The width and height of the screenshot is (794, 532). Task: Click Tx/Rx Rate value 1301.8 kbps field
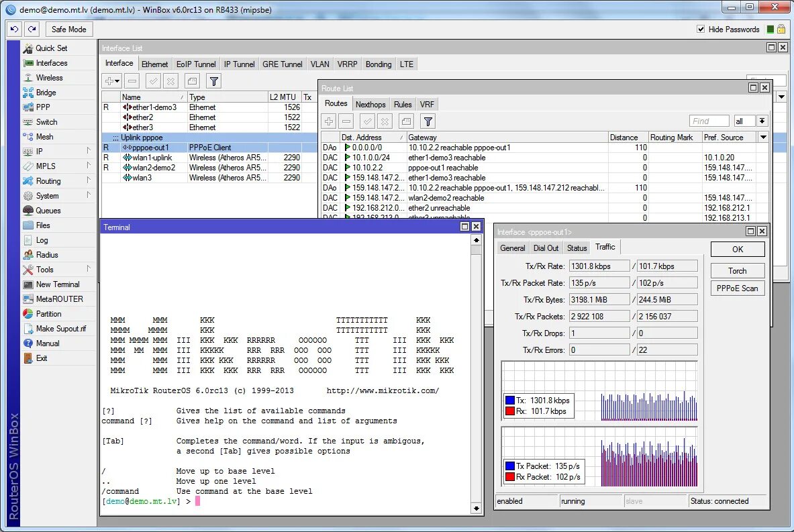[599, 266]
